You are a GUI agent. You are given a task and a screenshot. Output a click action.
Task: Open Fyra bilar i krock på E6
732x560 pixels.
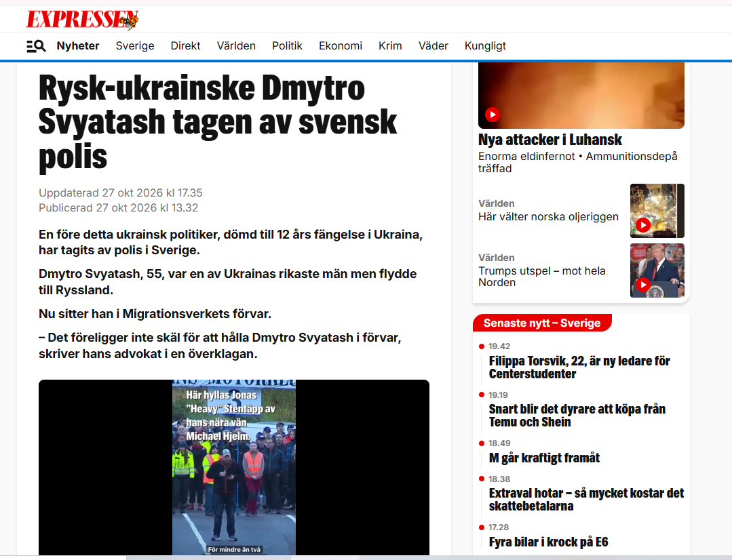click(x=549, y=542)
